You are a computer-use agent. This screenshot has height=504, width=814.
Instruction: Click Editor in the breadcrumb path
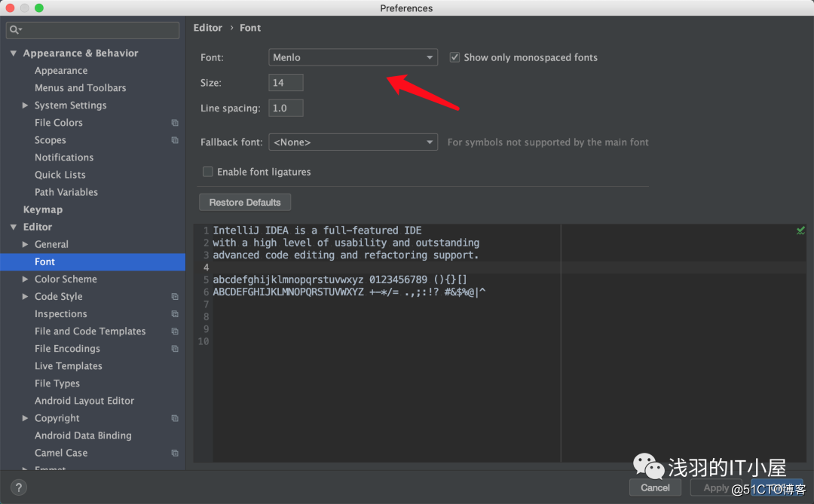(207, 27)
